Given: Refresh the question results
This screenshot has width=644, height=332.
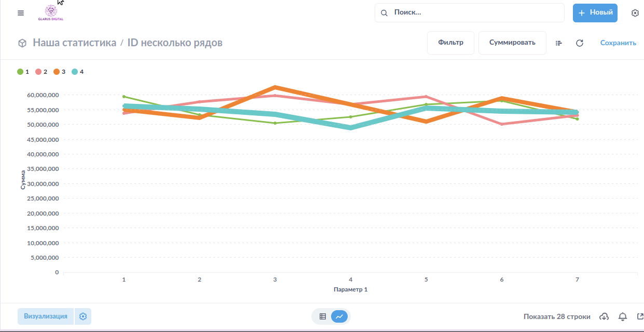Looking at the screenshot, I should point(580,43).
